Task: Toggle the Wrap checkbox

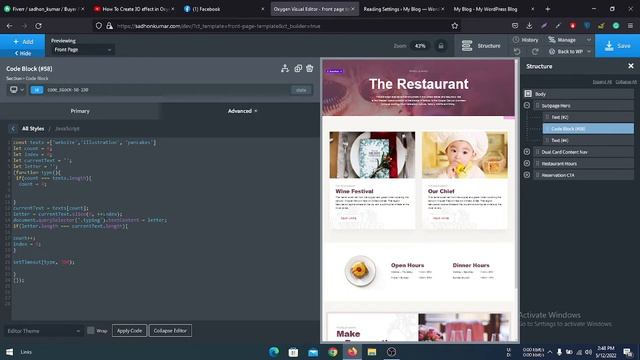Action: tap(91, 331)
